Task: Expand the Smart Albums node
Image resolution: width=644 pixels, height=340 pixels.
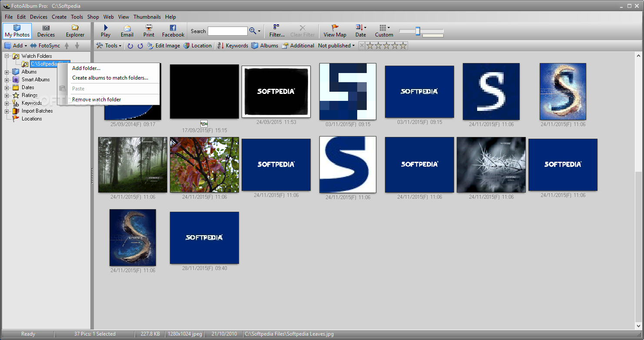Action: point(7,80)
